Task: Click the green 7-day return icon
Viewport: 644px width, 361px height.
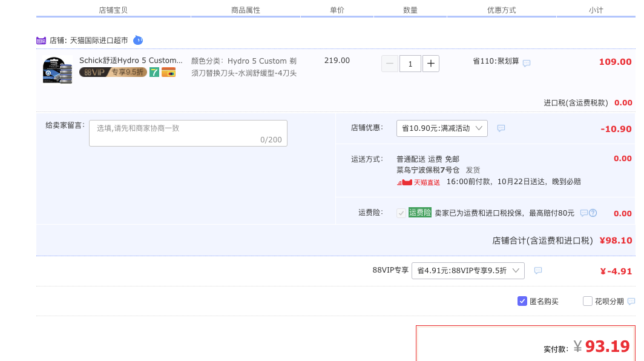Action: (154, 72)
